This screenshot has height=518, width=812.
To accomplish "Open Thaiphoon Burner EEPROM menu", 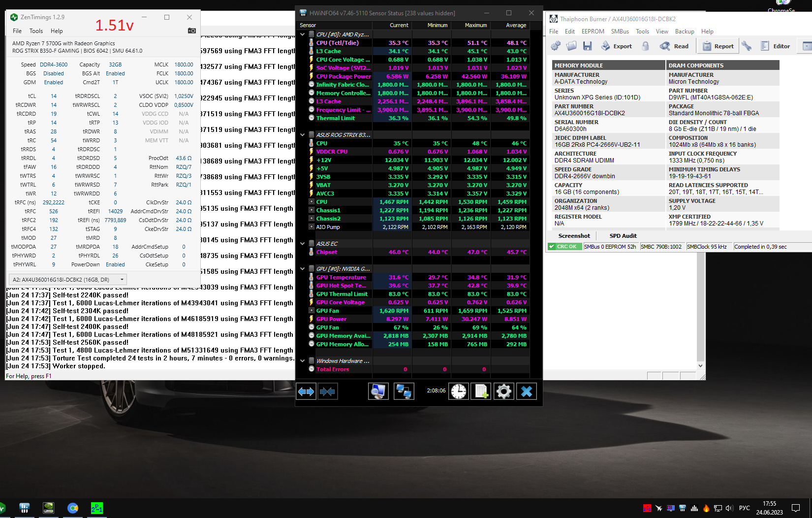I will tap(593, 32).
